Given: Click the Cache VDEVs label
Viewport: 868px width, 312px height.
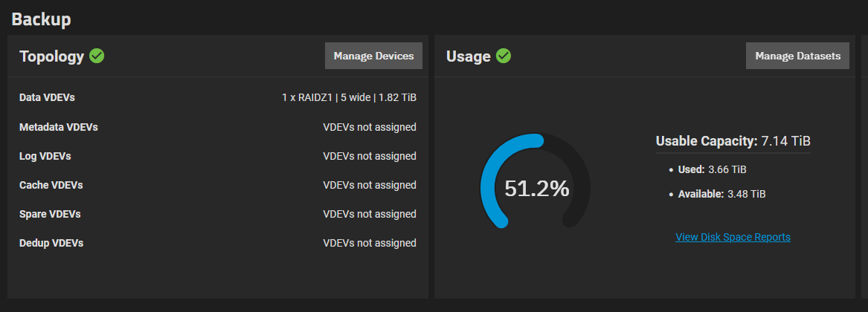Looking at the screenshot, I should [51, 185].
